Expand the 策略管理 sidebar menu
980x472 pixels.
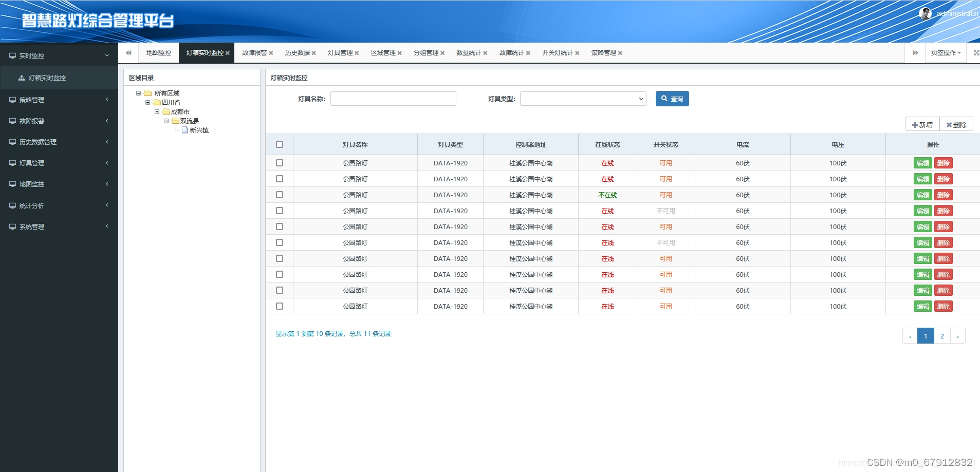tap(59, 100)
